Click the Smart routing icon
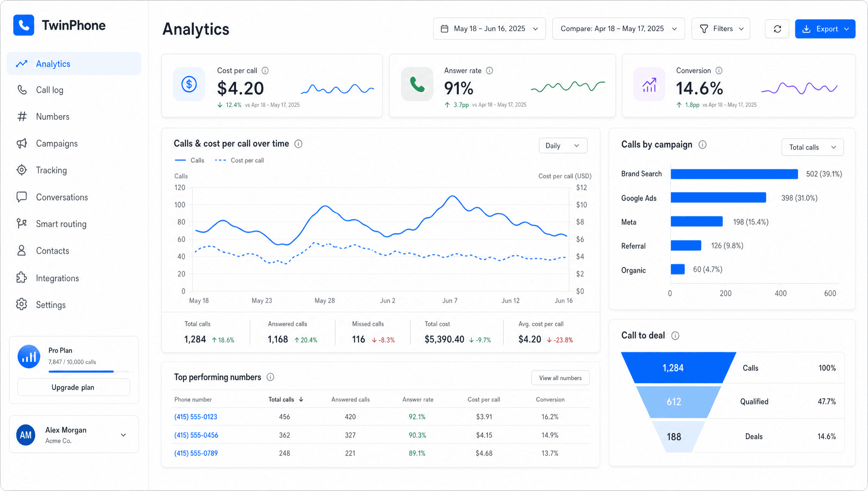 click(22, 224)
